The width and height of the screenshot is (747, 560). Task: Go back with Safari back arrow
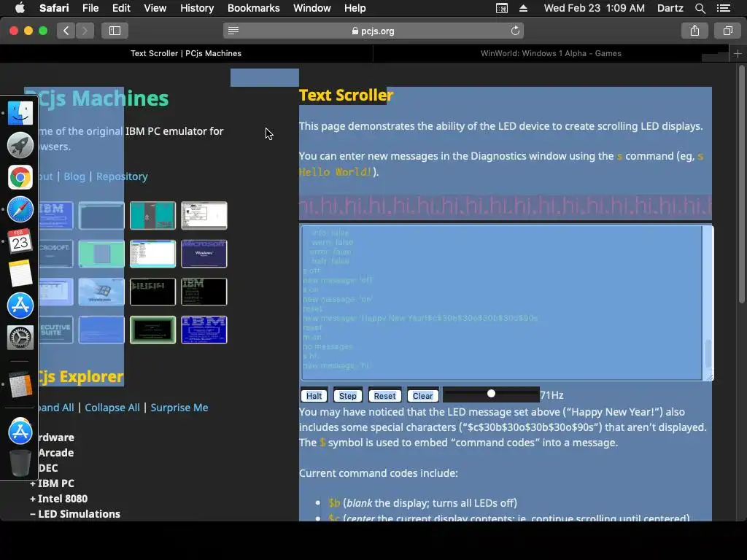click(66, 31)
